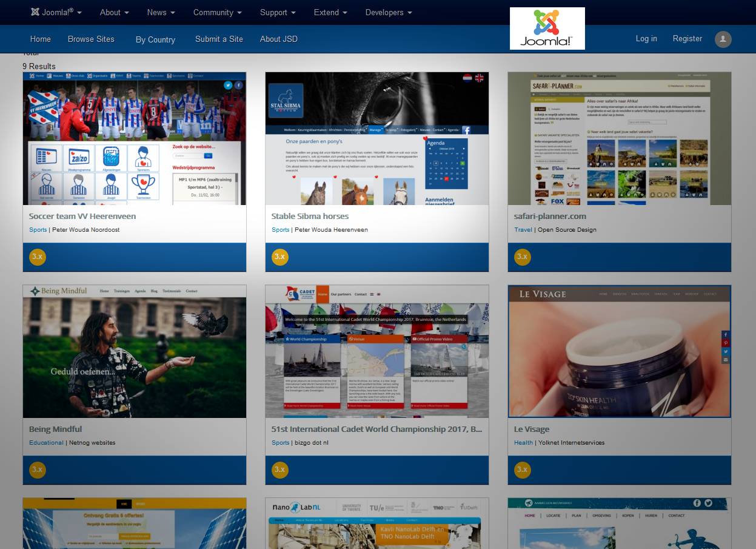Screen dimensions: 756x549
Task: Click 3.x badge on Le Visage card
Action: click(x=523, y=470)
